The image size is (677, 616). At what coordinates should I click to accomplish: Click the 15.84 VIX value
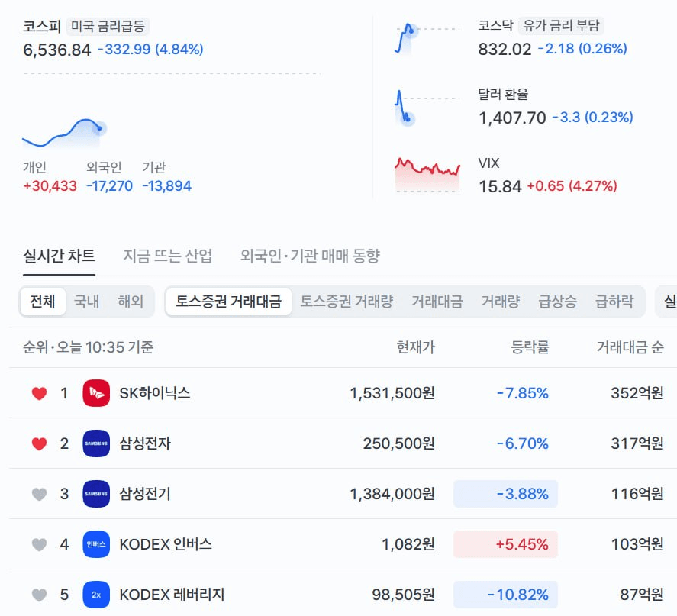(500, 186)
